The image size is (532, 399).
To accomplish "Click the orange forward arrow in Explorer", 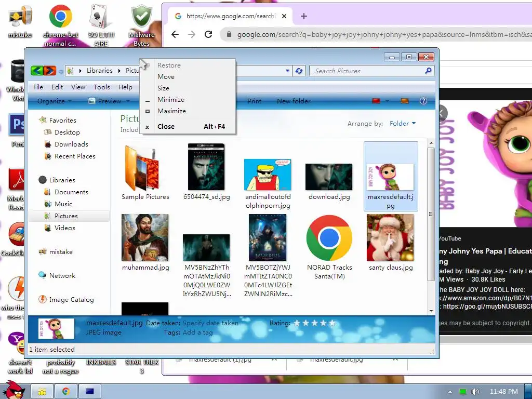I will pos(50,71).
